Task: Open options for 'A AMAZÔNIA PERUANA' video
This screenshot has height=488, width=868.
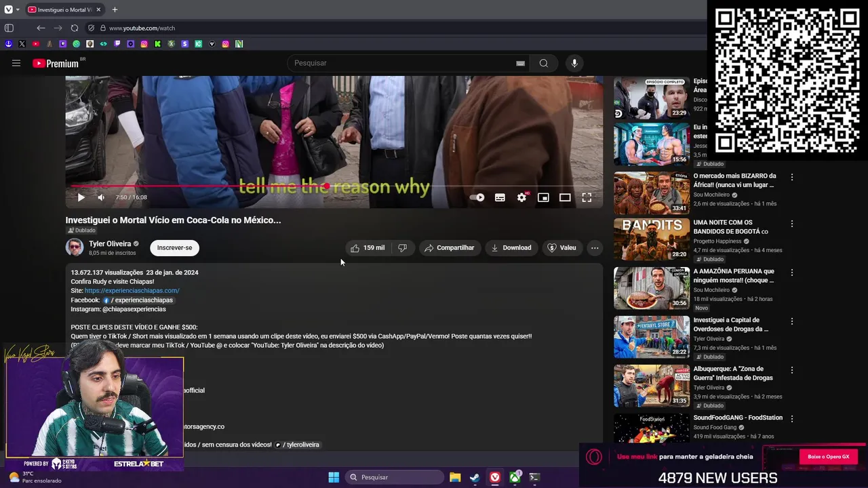Action: coord(791,272)
